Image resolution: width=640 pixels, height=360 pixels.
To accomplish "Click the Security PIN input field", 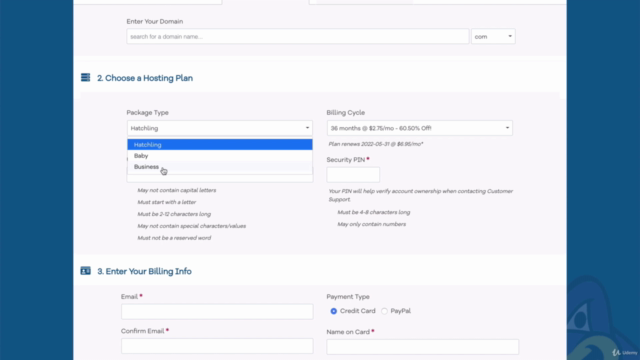I will (353, 175).
